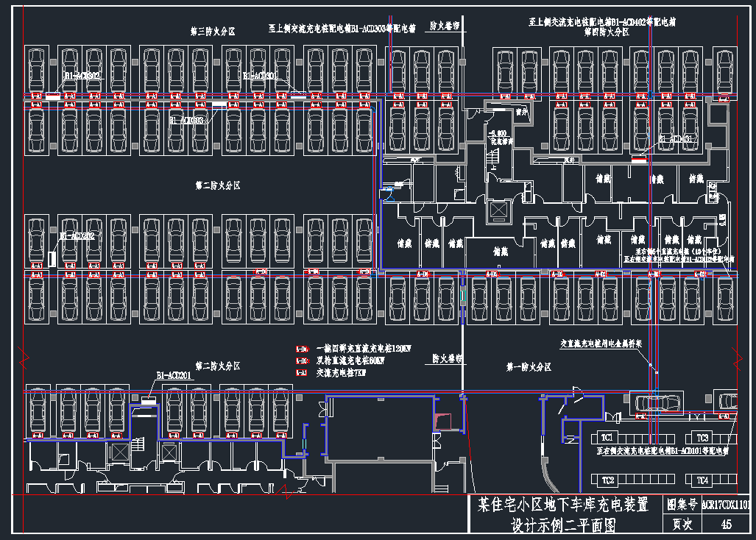756x540 pixels.
Task: Click the drawing title text block
Action: coord(563,514)
